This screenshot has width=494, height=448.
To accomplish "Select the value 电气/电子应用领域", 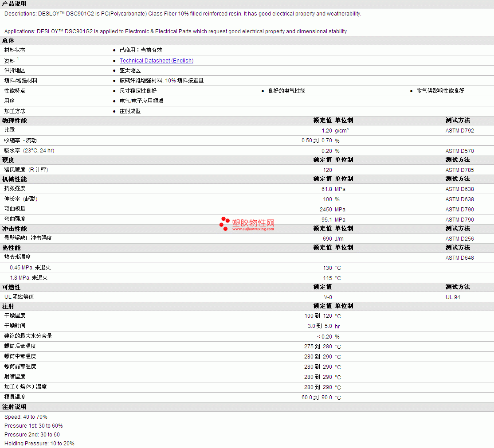I will [x=141, y=101].
